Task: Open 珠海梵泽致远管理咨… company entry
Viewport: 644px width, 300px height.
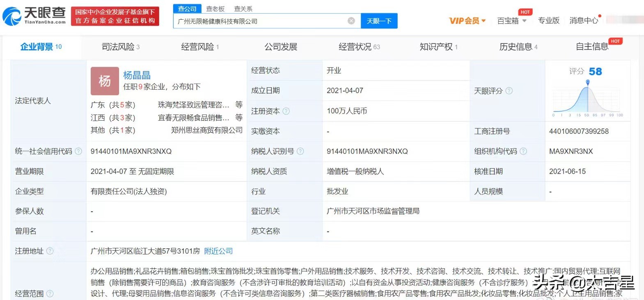Action: pyautogui.click(x=194, y=105)
